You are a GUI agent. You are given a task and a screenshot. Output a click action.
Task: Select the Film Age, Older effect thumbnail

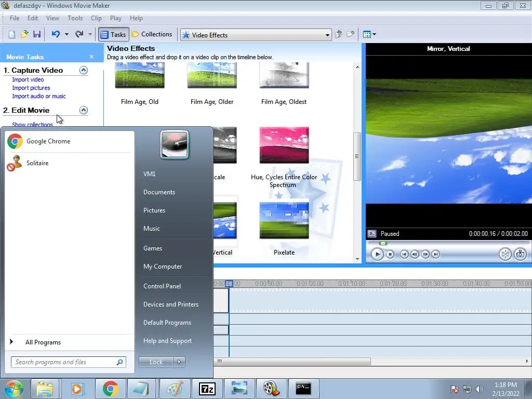212,75
